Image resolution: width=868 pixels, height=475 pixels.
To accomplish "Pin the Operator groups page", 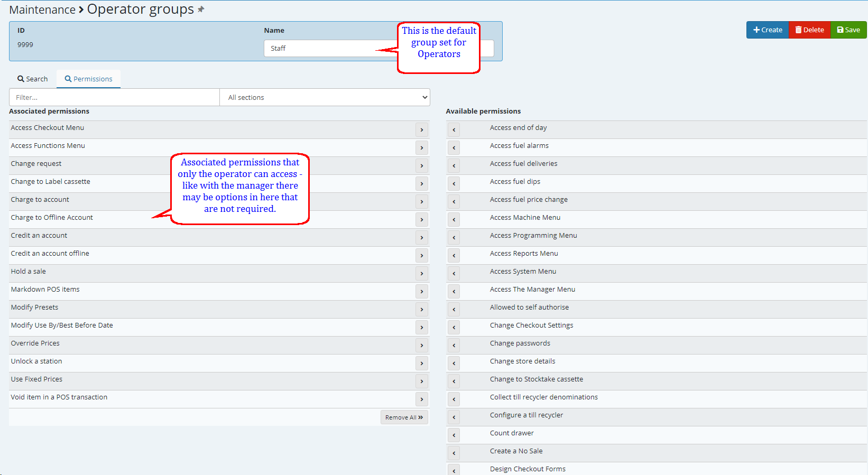I will (201, 10).
